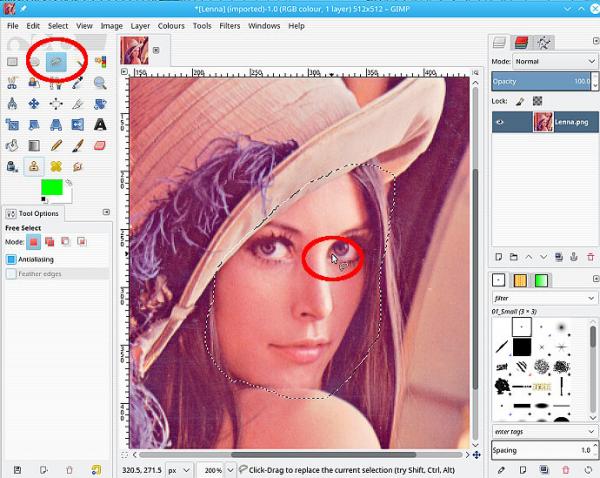The image size is (600, 478).
Task: Swap foreground and background colours
Action: point(69,183)
